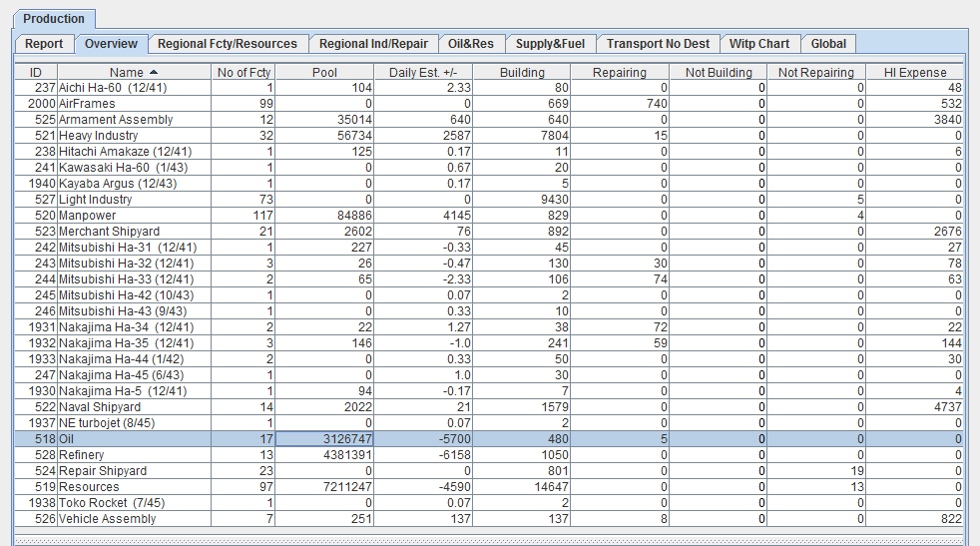Screen dimensions: 980x546
Task: Select the Nakajima Ha-44 (1/42) name
Action: (x=121, y=359)
